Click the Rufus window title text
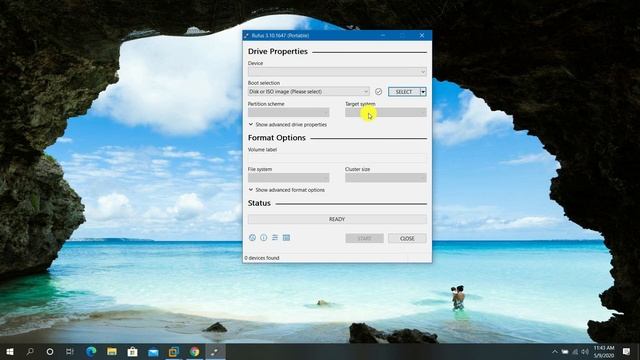The width and height of the screenshot is (640, 360). pyautogui.click(x=280, y=36)
